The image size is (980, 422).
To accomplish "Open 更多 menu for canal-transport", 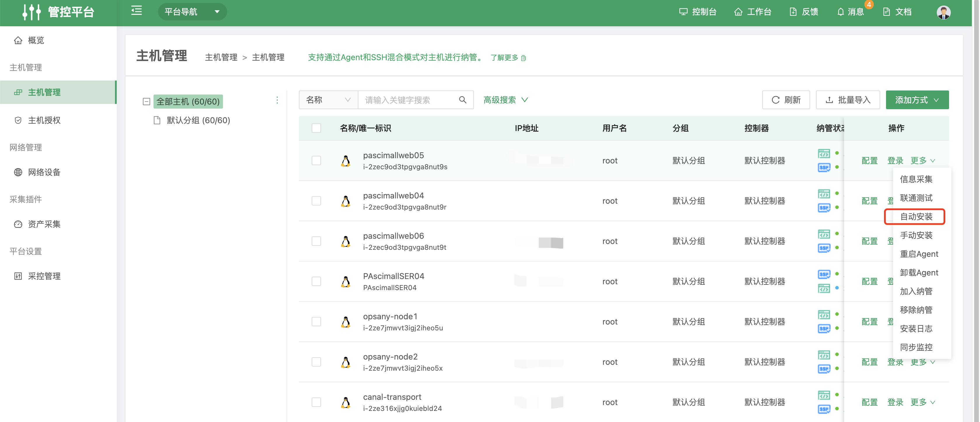I will (922, 402).
